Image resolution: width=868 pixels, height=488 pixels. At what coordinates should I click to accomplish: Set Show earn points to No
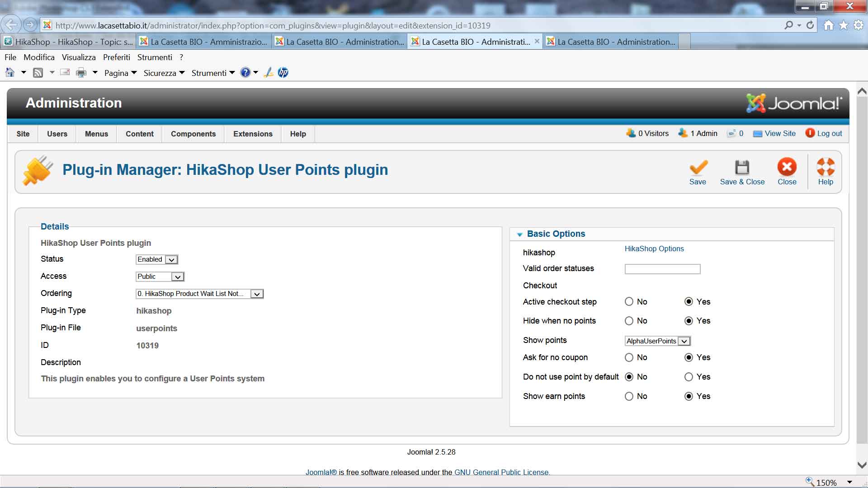click(x=629, y=396)
